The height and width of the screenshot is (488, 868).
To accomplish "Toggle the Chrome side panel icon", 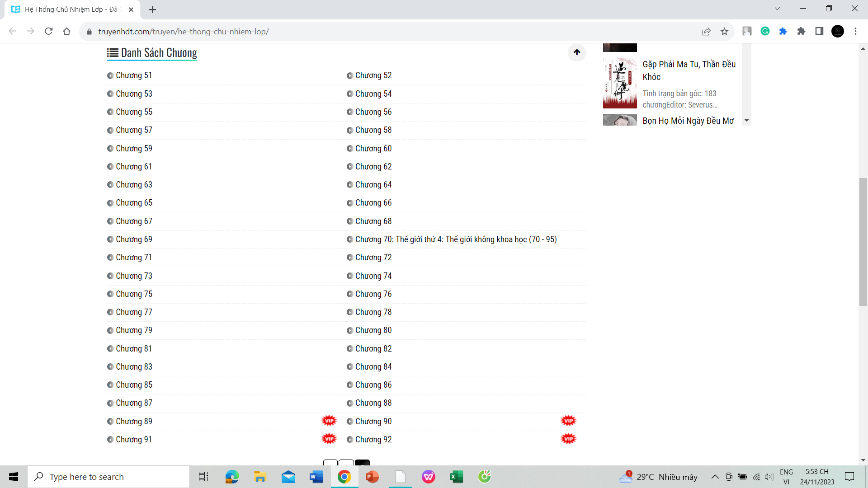I will [x=819, y=31].
